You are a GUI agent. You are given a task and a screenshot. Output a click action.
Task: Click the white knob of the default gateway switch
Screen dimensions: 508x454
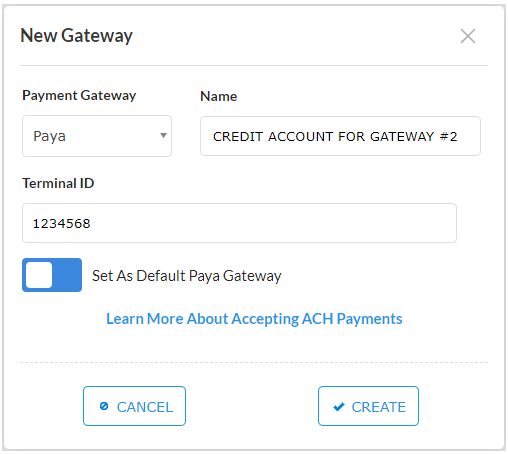point(39,275)
